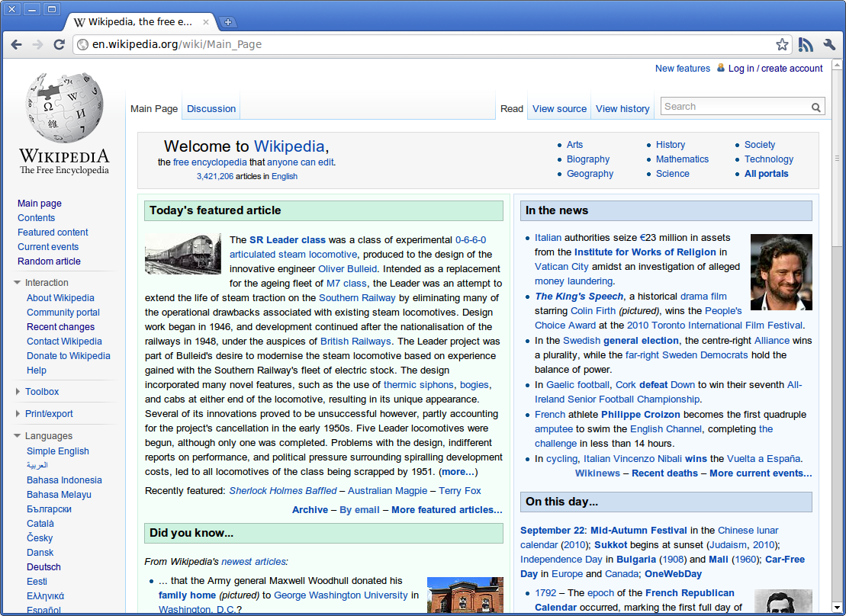846x616 pixels.
Task: Click the RSS feed icon in toolbar
Action: point(806,44)
